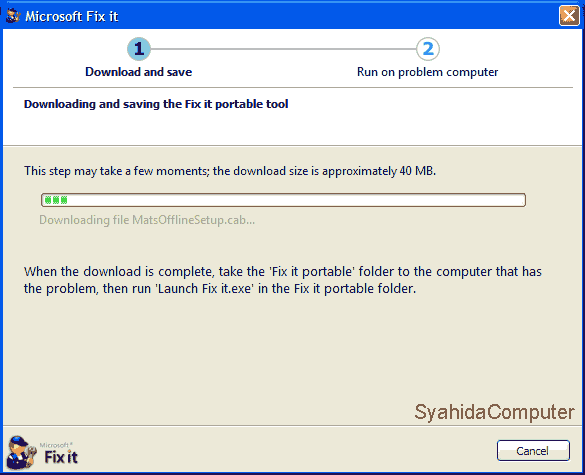The image size is (585, 475).
Task: Select the 'Download and save' step label
Action: pos(139,72)
